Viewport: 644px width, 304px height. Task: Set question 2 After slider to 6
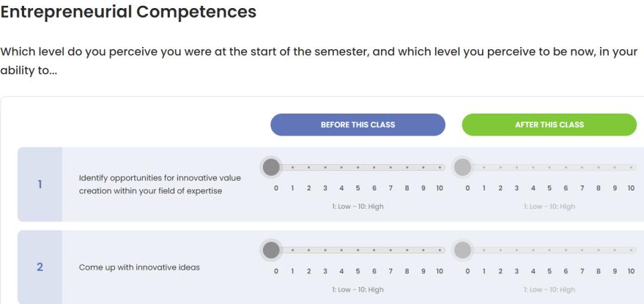coord(566,249)
